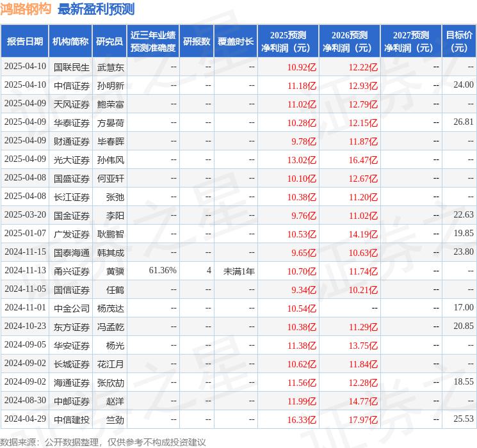Select the 财通证券 institution cell

coord(72,141)
